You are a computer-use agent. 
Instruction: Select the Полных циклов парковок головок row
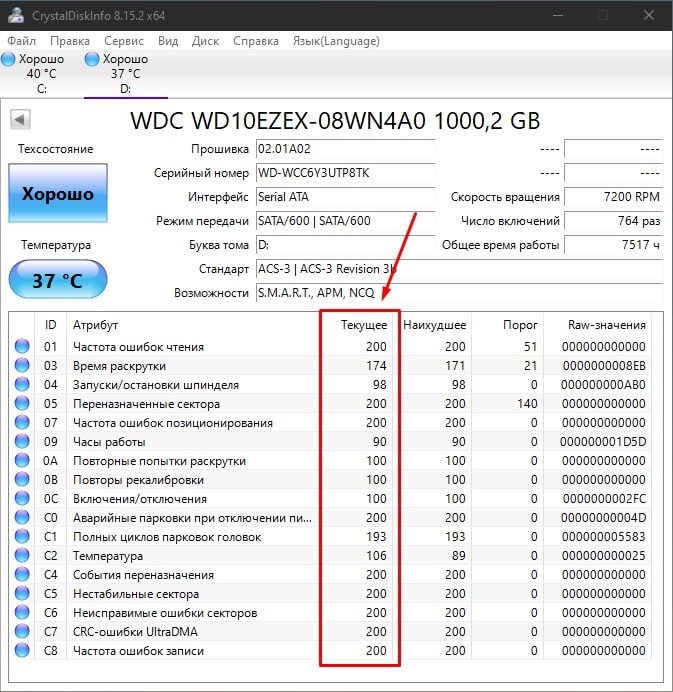click(x=331, y=536)
